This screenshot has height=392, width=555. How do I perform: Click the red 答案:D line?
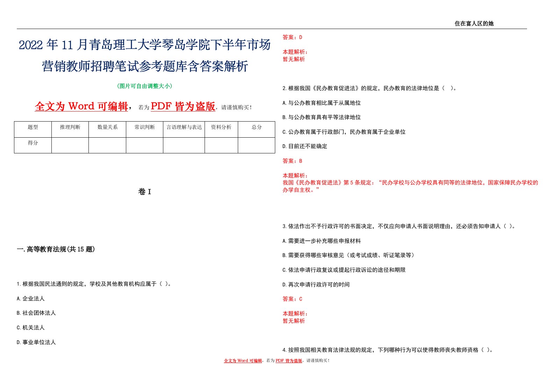[292, 37]
